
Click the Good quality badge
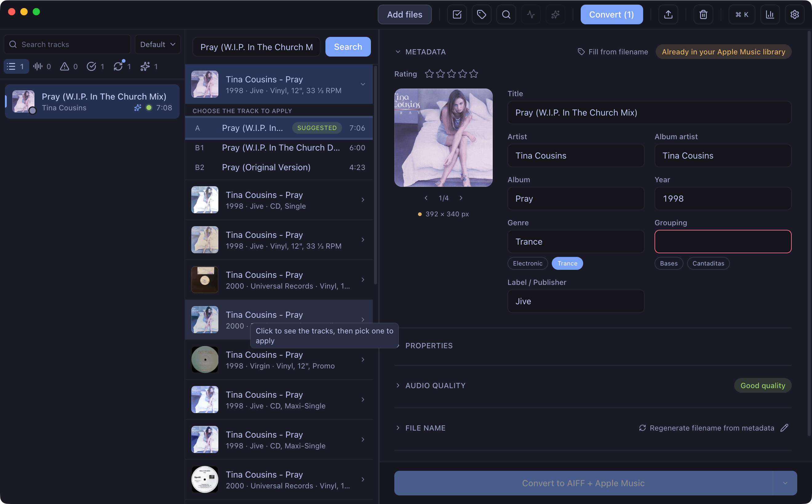pyautogui.click(x=762, y=385)
